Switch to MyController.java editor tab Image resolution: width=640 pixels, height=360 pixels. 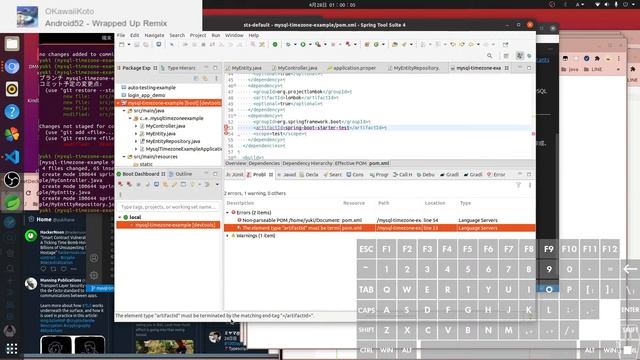(294, 68)
